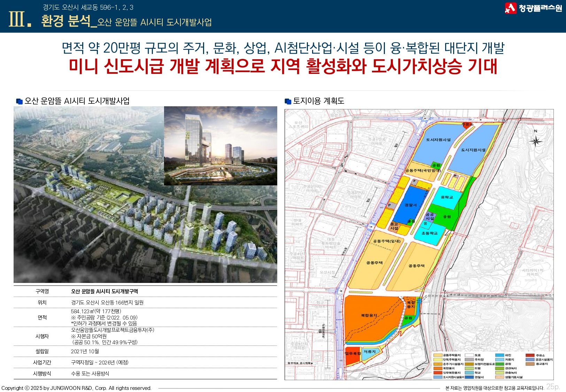Click the 공동주택(국민임대) map label
The height and width of the screenshot is (392, 566).
[422, 170]
